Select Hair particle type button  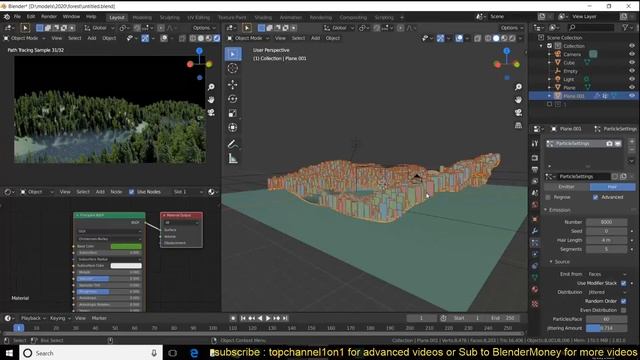[612, 187]
